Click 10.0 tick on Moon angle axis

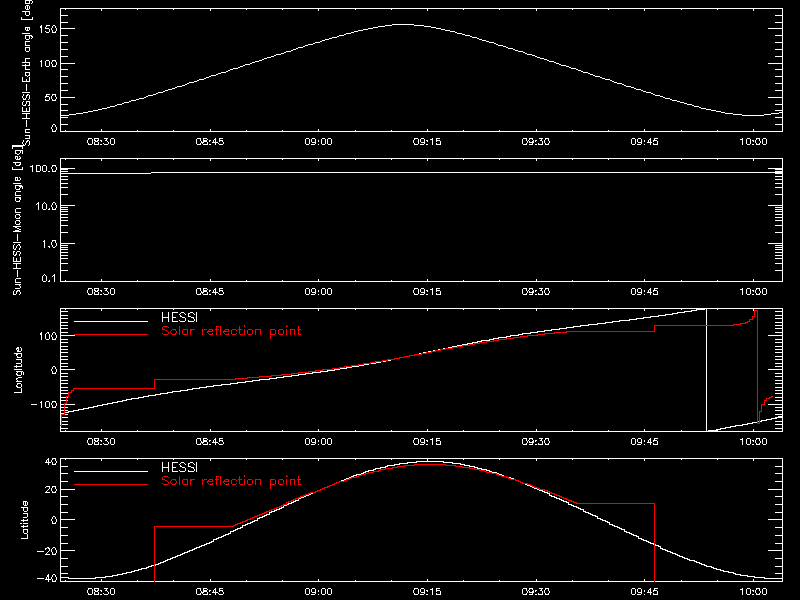tap(46, 206)
